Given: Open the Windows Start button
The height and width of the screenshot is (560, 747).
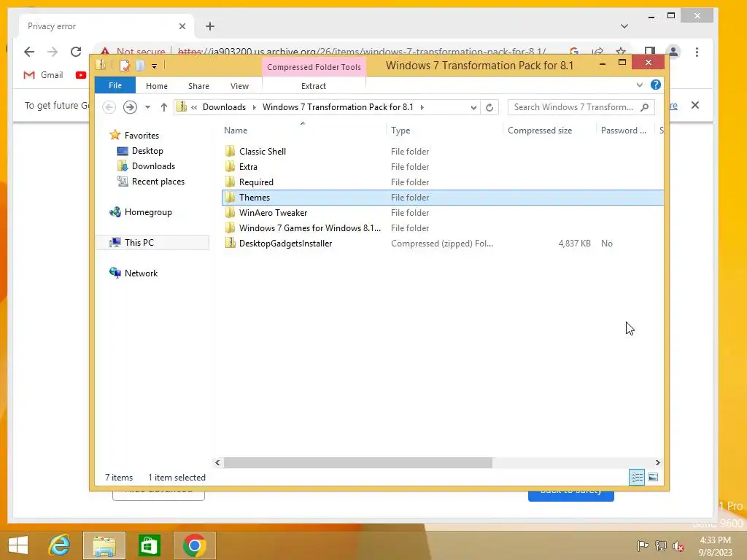Looking at the screenshot, I should click(18, 545).
